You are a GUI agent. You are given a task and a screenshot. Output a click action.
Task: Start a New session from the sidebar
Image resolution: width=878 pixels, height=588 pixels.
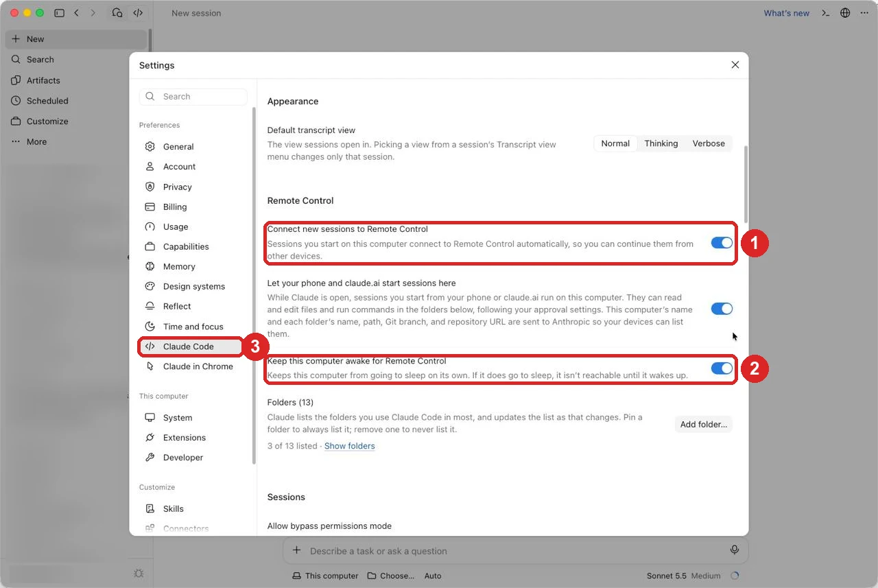coord(75,39)
